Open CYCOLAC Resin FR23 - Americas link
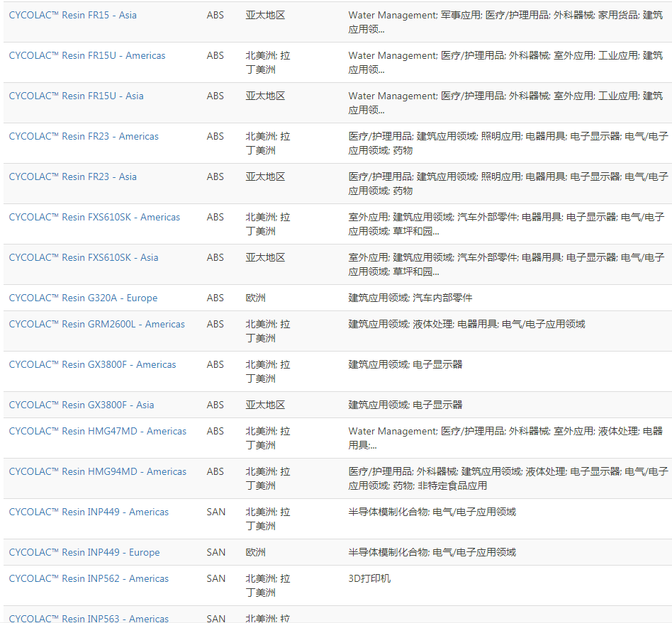 click(x=84, y=136)
